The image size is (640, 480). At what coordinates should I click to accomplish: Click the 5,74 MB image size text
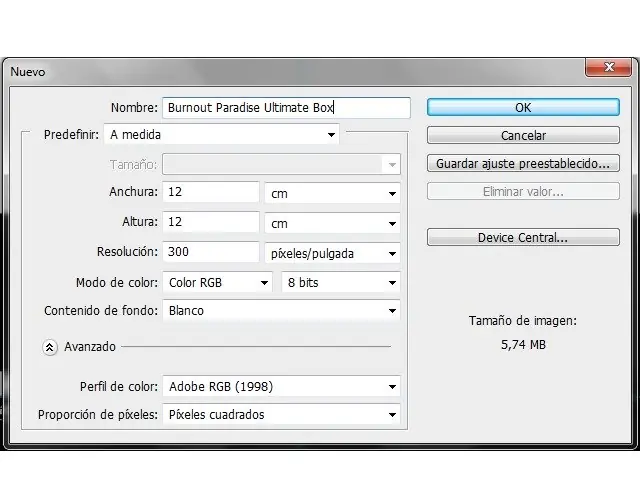coord(523,345)
